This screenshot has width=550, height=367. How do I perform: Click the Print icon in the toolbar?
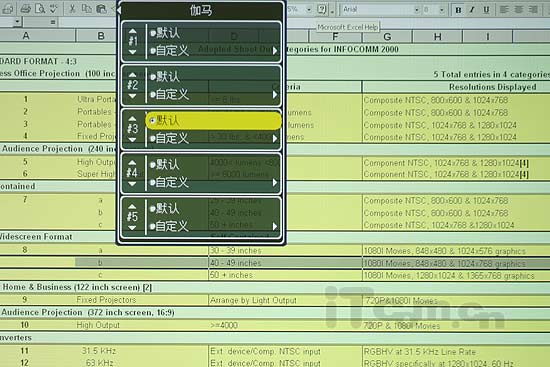click(26, 8)
